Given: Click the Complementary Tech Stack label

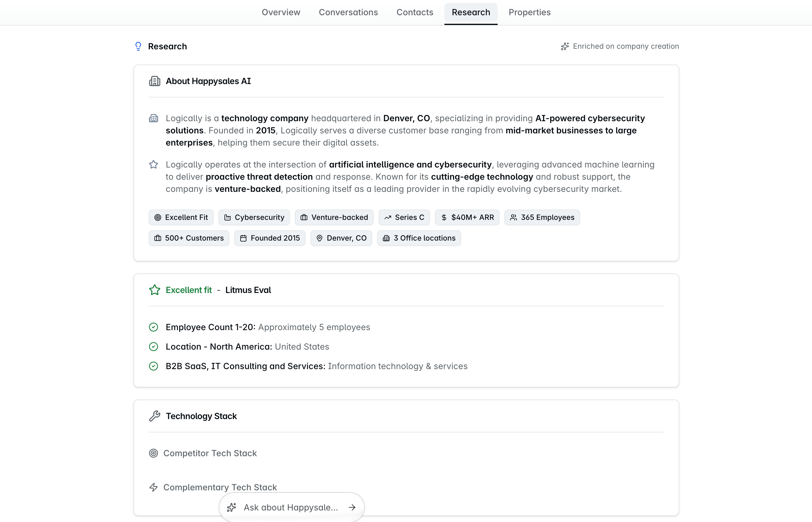Looking at the screenshot, I should tap(220, 487).
